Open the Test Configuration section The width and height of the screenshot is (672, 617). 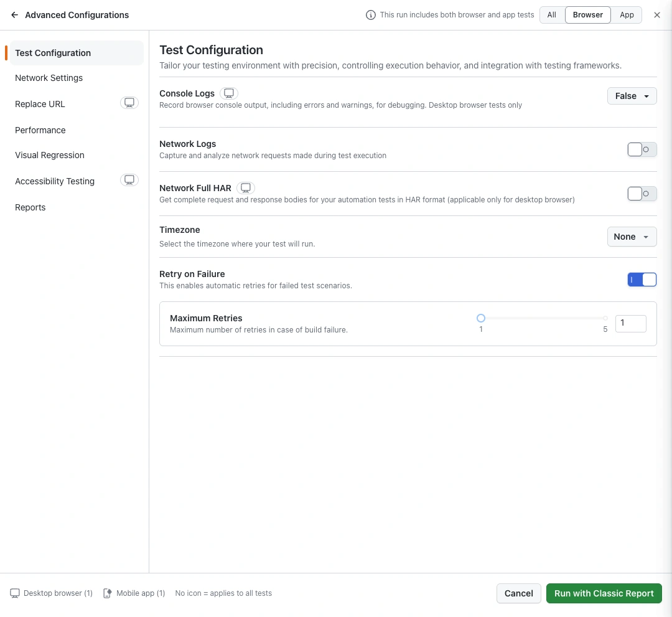77,53
